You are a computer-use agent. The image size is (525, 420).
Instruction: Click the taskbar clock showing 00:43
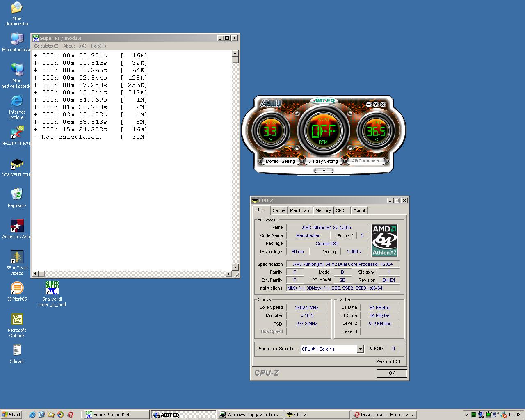coord(515,415)
